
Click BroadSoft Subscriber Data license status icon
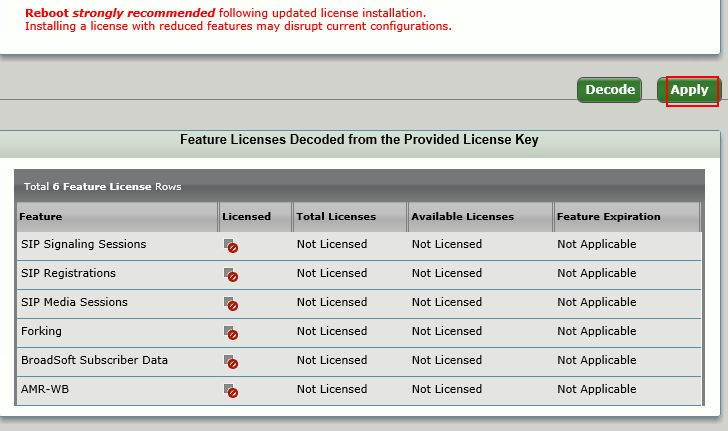point(230,361)
